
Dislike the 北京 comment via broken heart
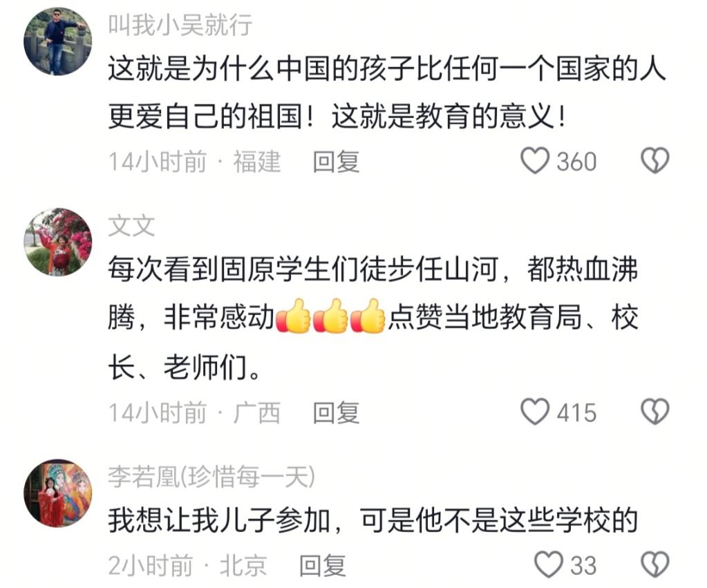pos(654,565)
